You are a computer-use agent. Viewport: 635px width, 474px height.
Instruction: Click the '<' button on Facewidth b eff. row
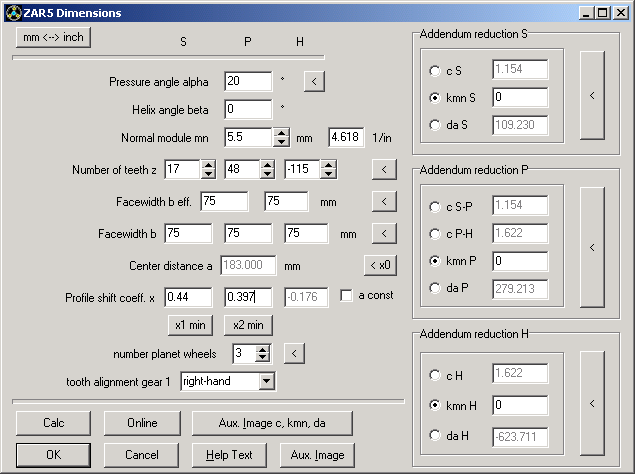click(x=383, y=202)
